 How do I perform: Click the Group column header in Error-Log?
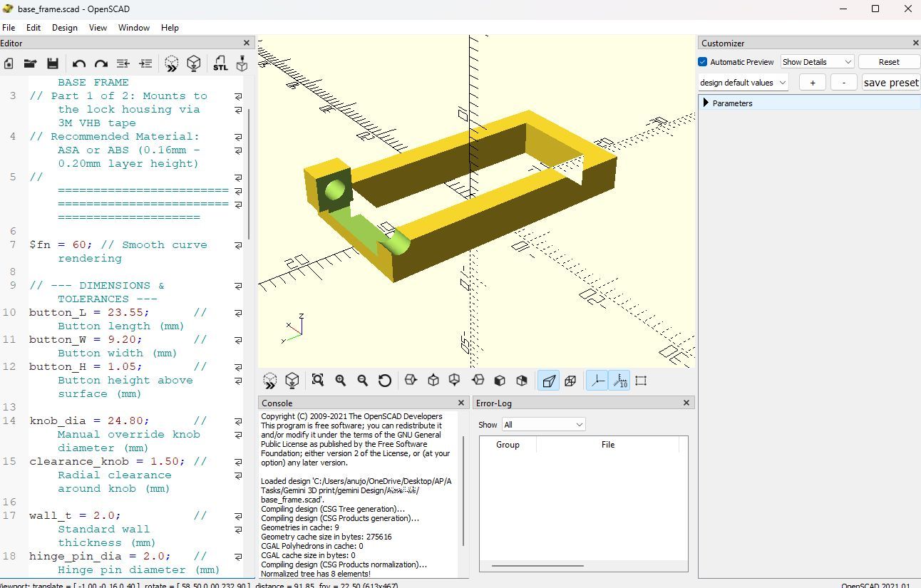pyautogui.click(x=508, y=445)
